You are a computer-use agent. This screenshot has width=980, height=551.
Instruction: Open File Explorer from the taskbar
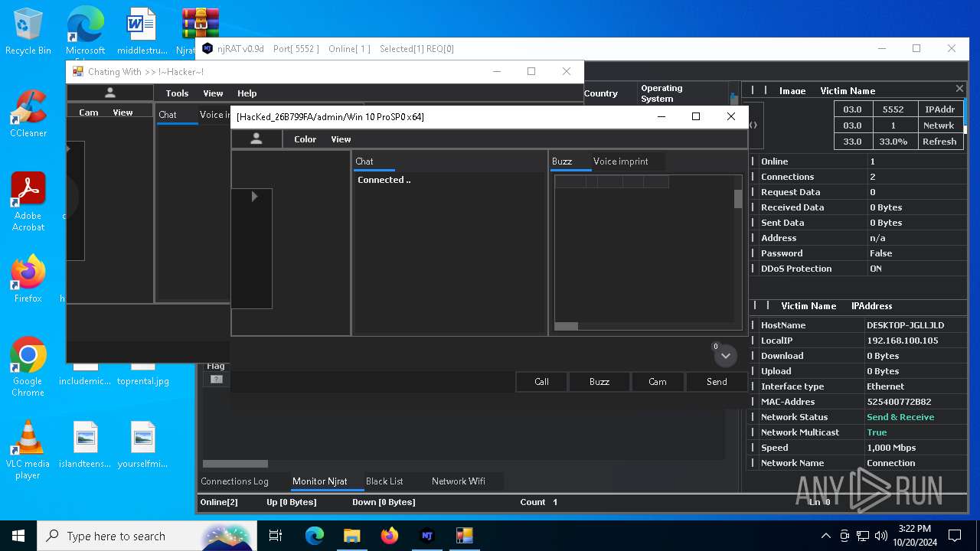(351, 536)
